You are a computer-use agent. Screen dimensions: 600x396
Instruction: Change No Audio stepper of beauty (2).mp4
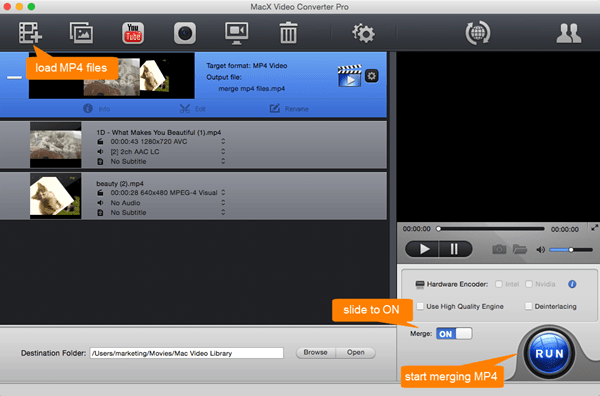223,202
